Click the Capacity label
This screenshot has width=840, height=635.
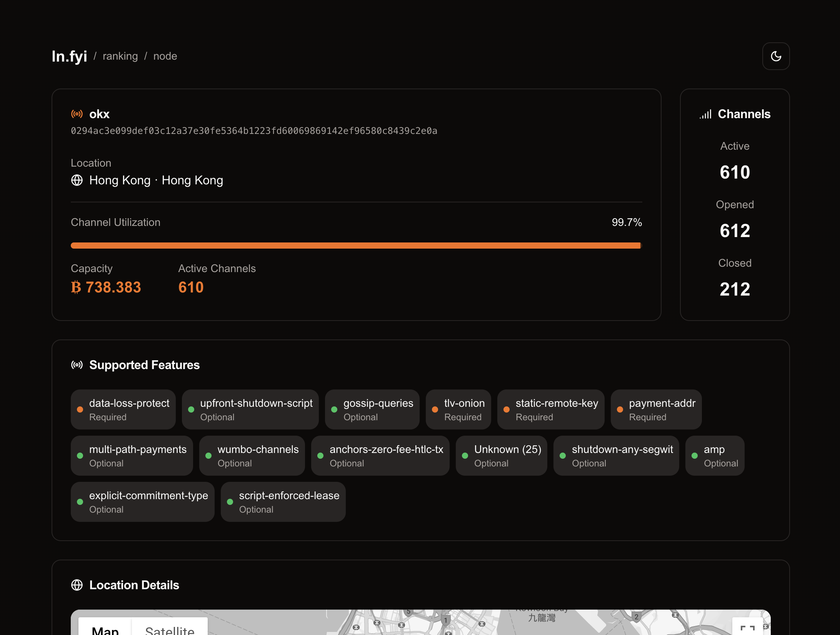click(x=92, y=269)
